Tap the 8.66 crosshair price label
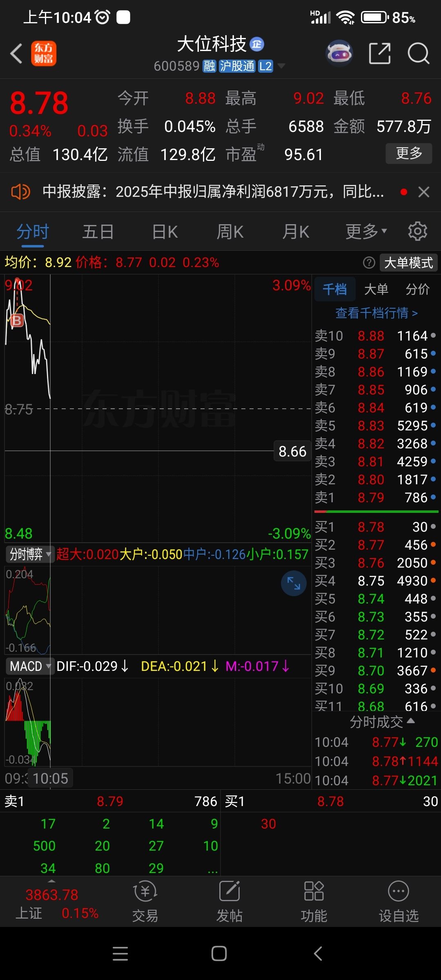Screen dimensions: 441x980 292,451
